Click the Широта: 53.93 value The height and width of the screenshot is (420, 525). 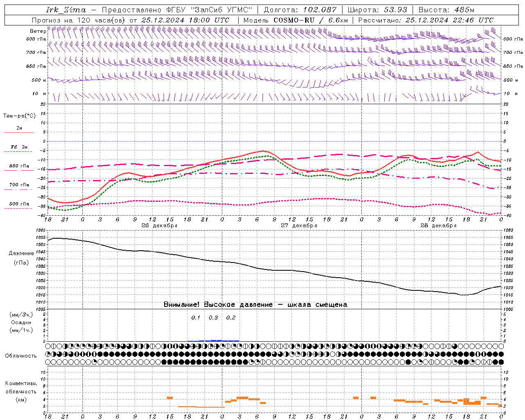(x=377, y=10)
